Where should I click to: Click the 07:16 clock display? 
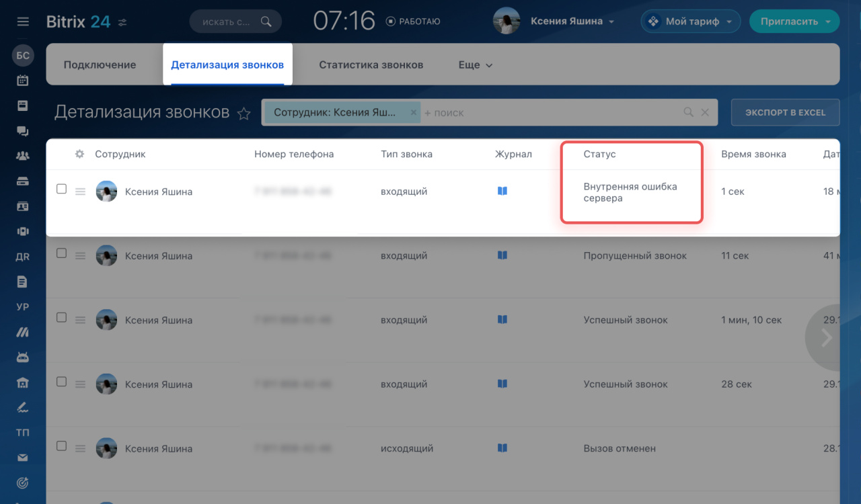344,21
